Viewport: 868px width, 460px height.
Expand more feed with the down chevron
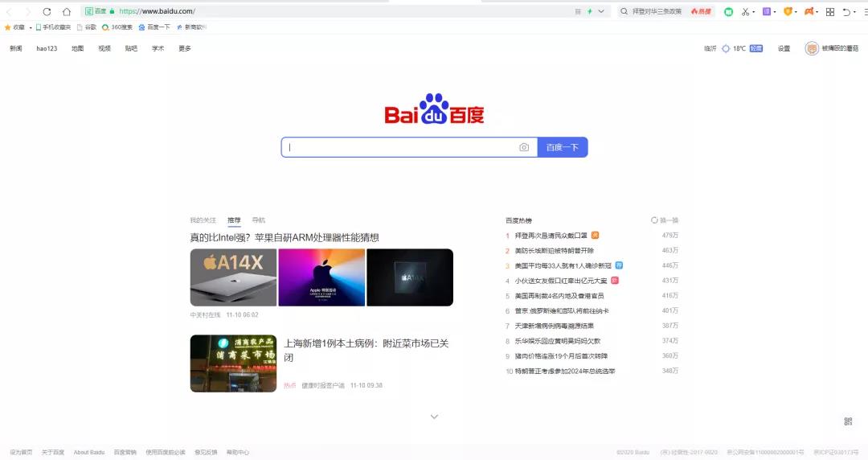coord(434,417)
